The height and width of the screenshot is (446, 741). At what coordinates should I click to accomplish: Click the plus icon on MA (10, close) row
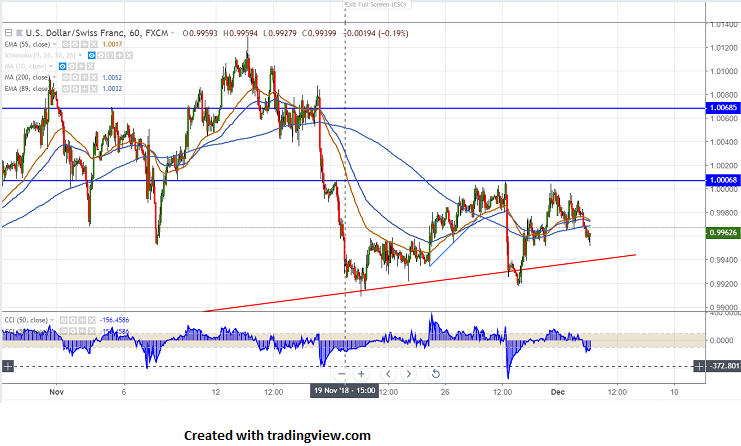click(81, 66)
